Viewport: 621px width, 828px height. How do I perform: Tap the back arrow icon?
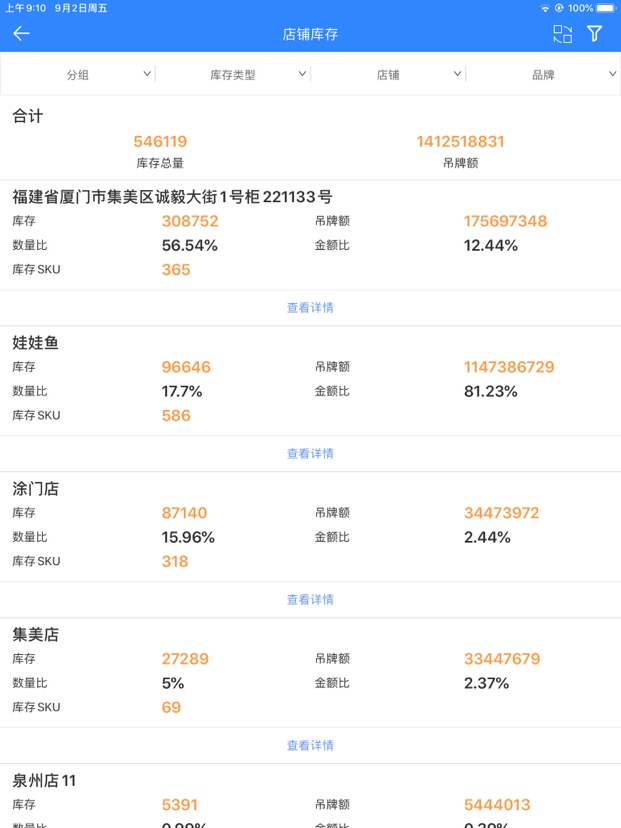coord(21,34)
